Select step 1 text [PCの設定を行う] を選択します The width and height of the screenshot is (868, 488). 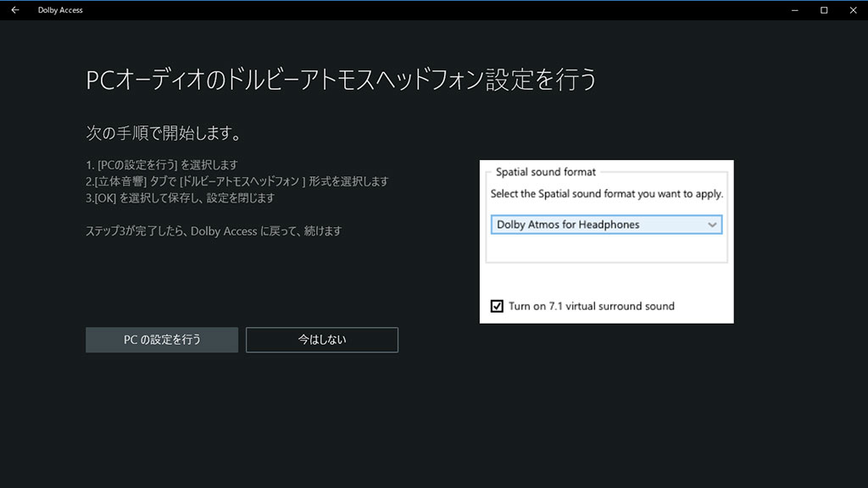pyautogui.click(x=162, y=165)
